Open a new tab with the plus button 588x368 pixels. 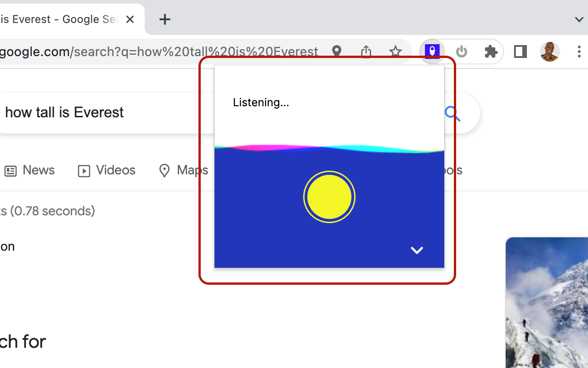click(x=164, y=19)
